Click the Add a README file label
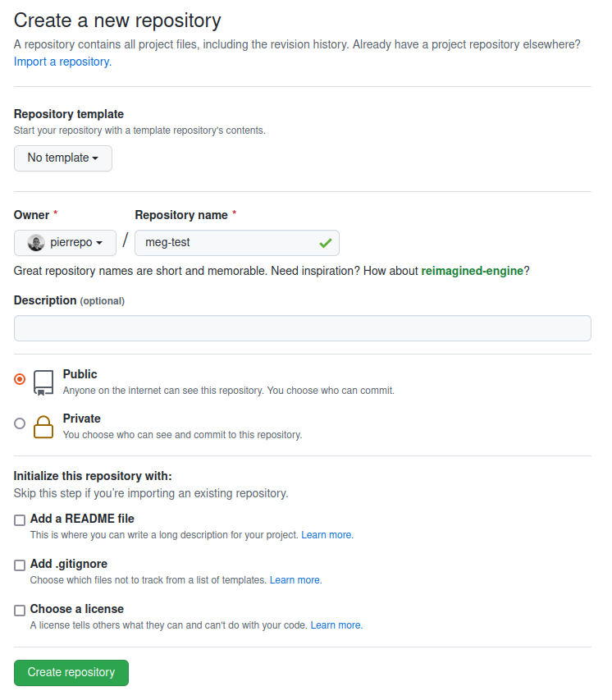 point(82,519)
